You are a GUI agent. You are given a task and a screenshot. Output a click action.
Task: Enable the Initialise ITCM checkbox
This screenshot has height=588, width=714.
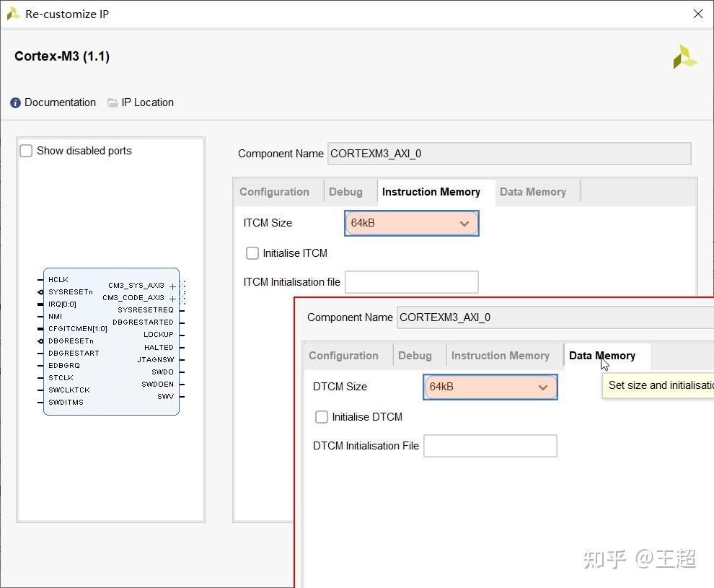click(x=252, y=253)
